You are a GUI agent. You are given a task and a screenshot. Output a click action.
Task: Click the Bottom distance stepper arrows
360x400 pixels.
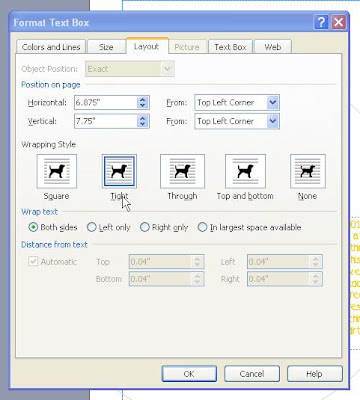[x=197, y=279]
